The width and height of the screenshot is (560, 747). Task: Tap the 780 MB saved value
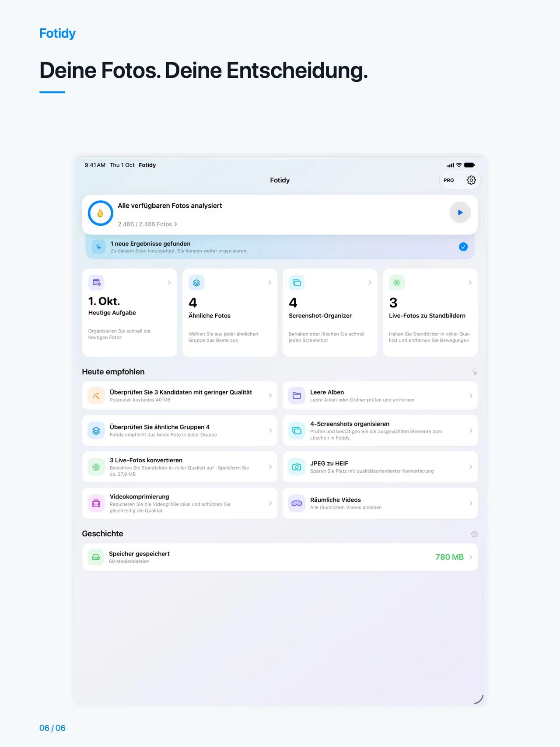tap(449, 557)
